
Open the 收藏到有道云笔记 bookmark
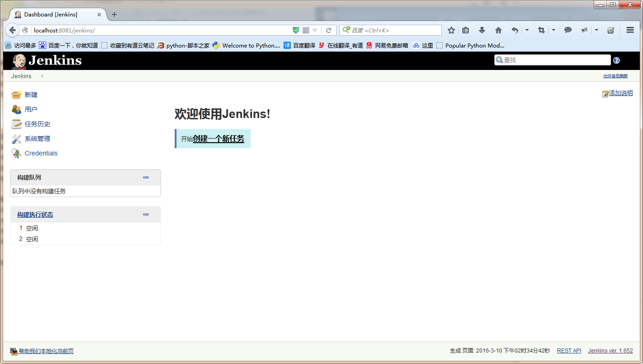click(x=128, y=45)
